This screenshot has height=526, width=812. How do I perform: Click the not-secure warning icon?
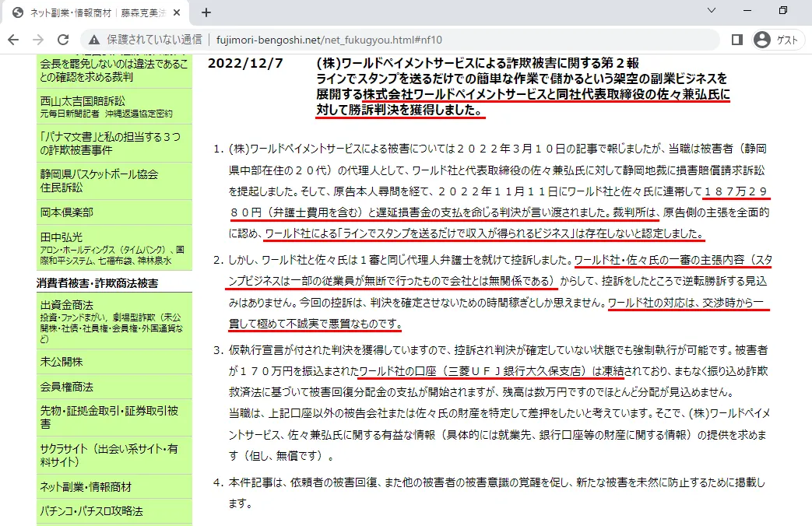pos(94,40)
